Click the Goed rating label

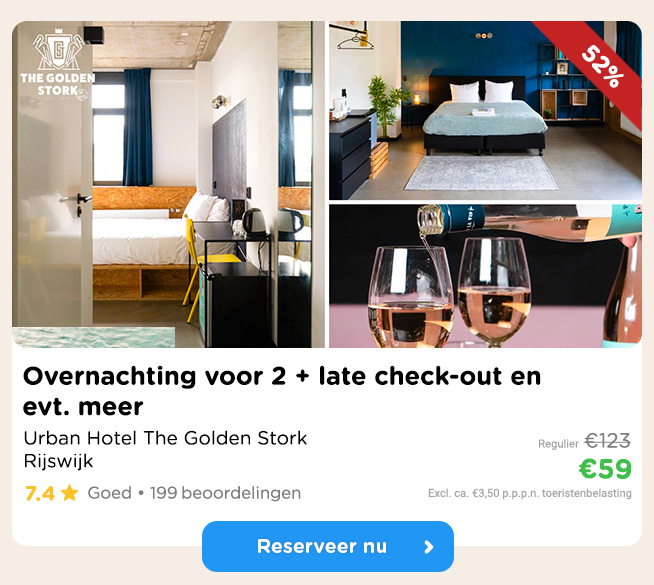110,493
